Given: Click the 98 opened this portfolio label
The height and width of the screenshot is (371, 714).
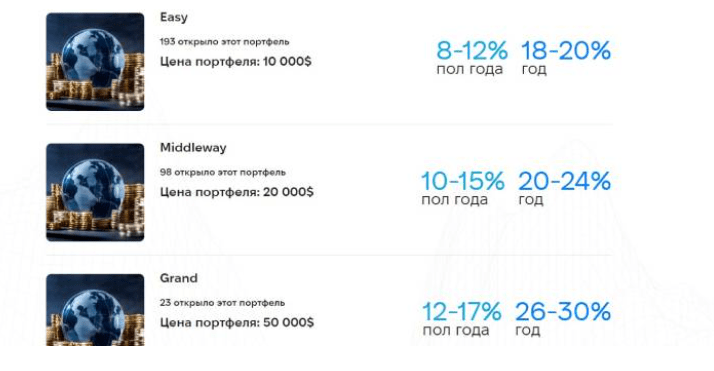Looking at the screenshot, I should pyautogui.click(x=223, y=173).
